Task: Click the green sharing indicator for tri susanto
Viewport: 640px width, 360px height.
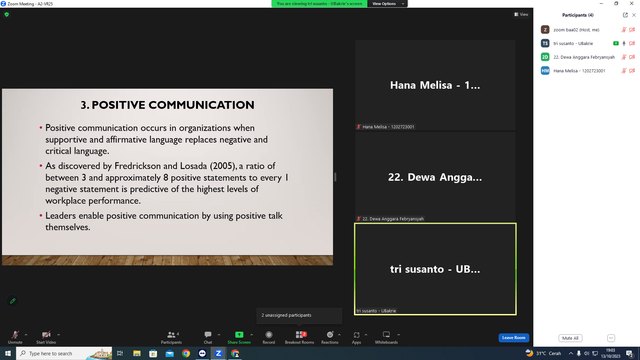Action: (616, 43)
